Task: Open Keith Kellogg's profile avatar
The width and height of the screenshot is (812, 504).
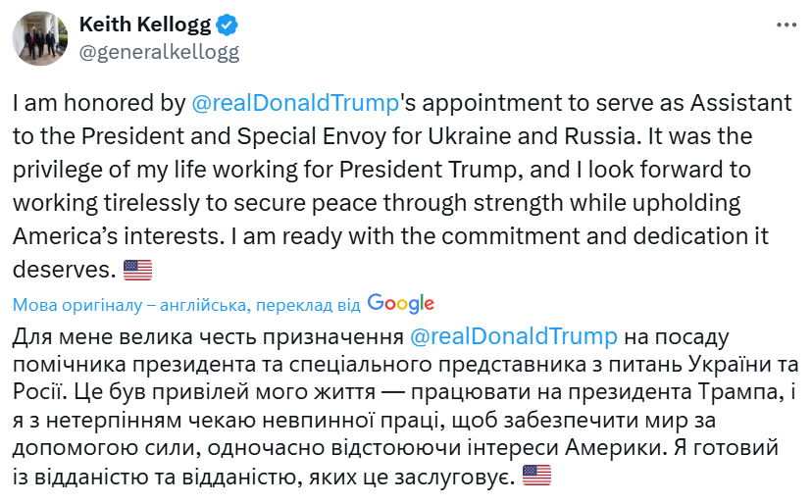Action: pyautogui.click(x=40, y=38)
